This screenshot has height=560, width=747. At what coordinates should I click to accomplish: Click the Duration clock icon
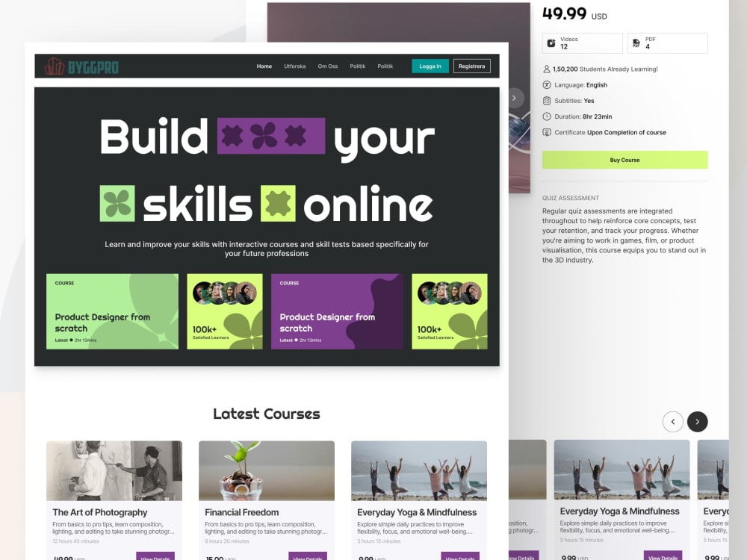[x=547, y=116]
